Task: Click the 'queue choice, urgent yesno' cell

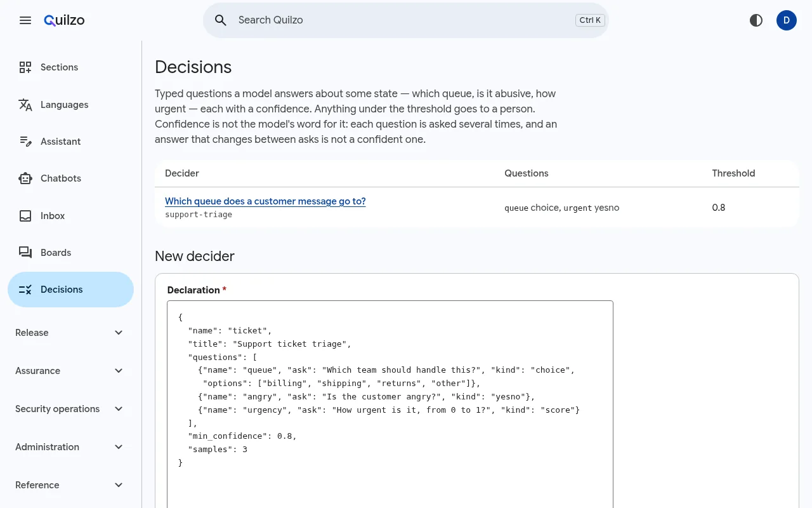Action: click(x=562, y=208)
